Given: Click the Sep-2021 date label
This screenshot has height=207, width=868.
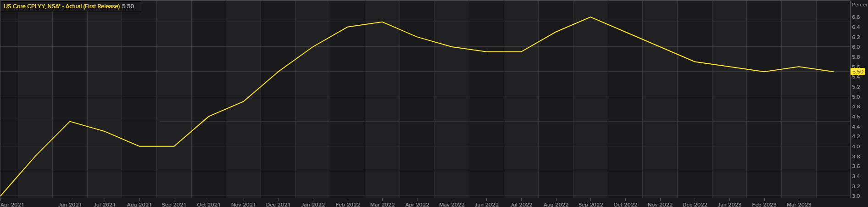Looking at the screenshot, I should [174, 205].
